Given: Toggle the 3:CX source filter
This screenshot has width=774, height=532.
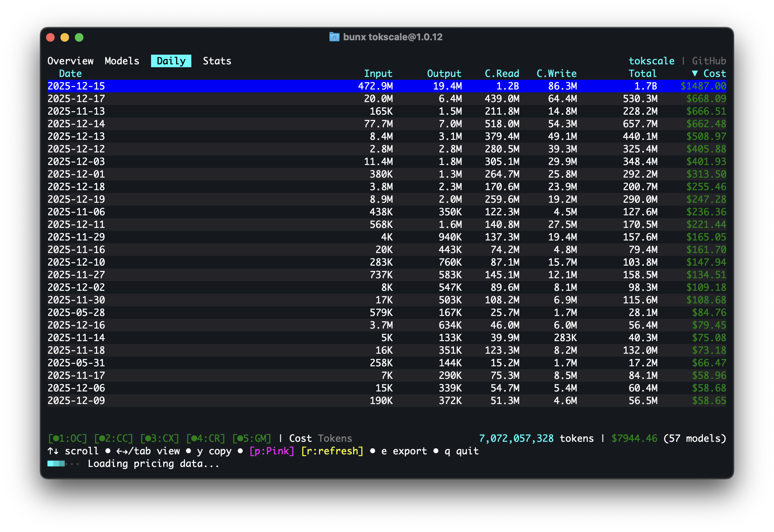Looking at the screenshot, I should point(159,438).
